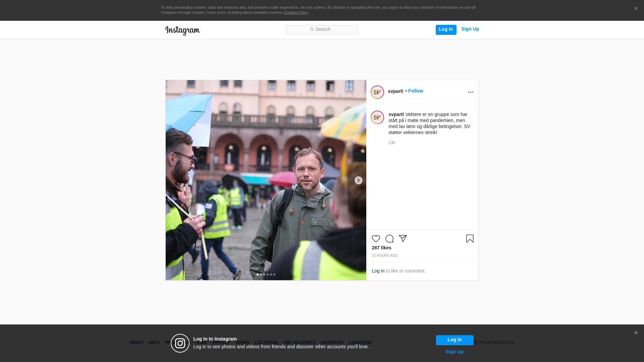644x362 pixels.
Task: Save the post with bookmark icon
Action: pos(470,239)
